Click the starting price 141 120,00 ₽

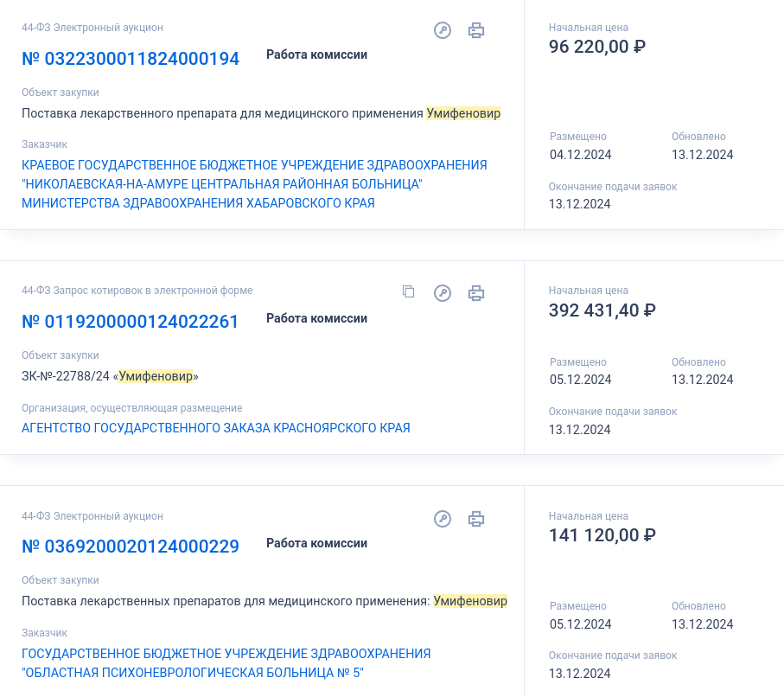(x=602, y=535)
